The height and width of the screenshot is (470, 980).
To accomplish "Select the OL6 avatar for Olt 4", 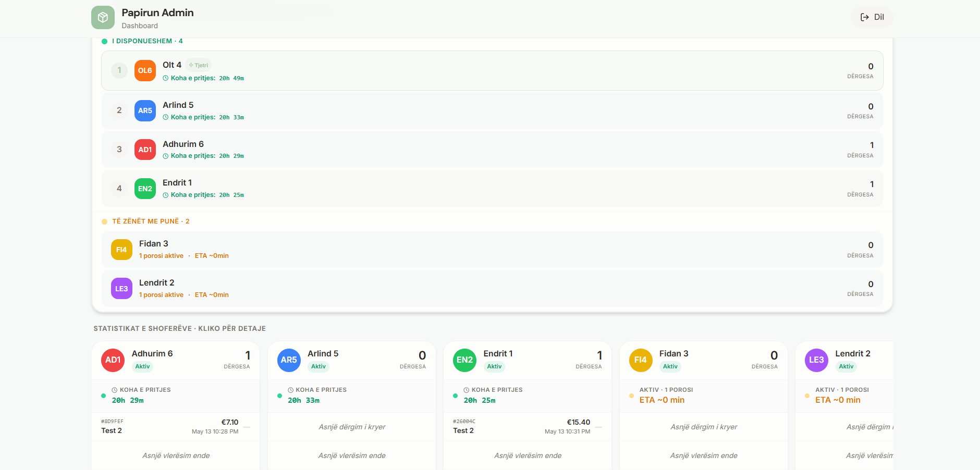I will pos(145,71).
